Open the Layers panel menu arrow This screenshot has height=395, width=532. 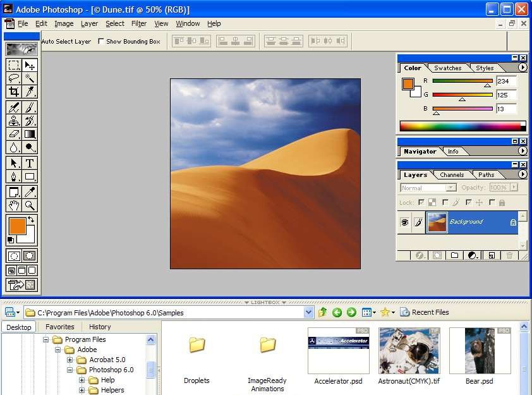[523, 174]
